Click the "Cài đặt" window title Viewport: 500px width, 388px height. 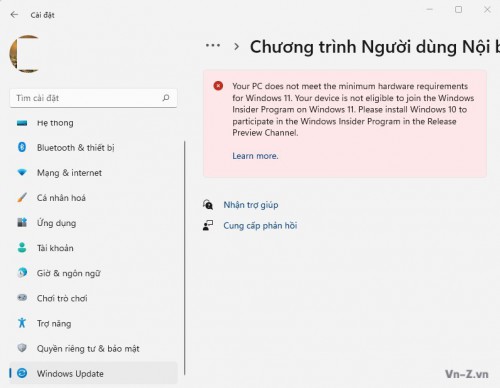pos(42,15)
